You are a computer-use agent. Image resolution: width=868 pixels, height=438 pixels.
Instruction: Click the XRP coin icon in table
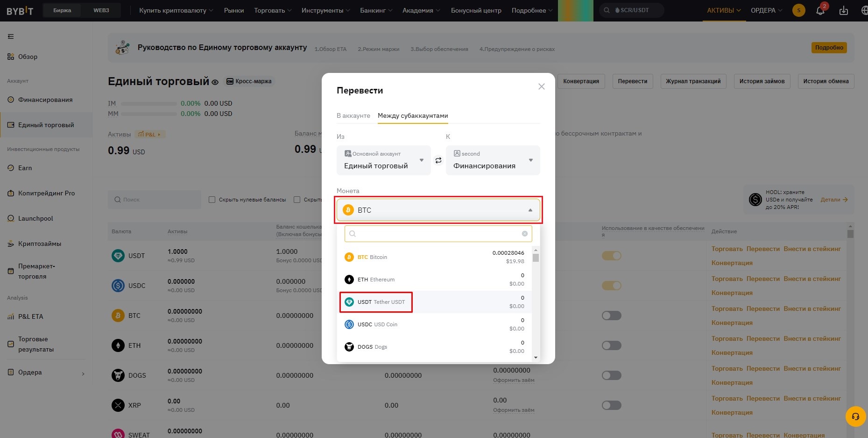coord(118,405)
